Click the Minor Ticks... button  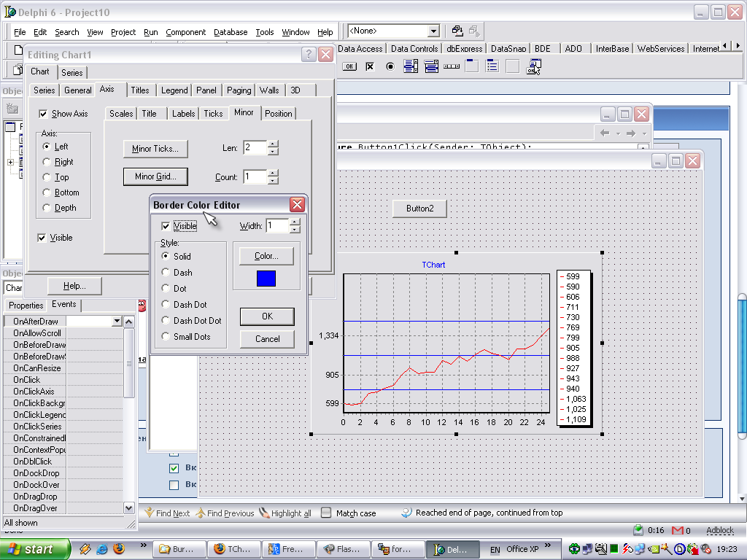click(x=155, y=149)
